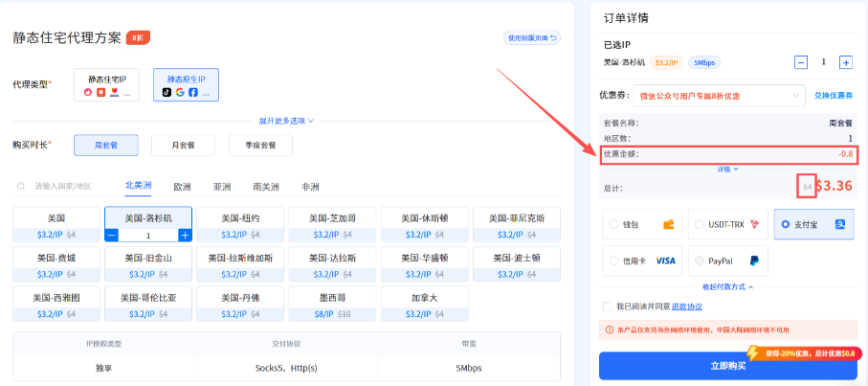Switch to 南美洲 tab
Image resolution: width=868 pixels, height=386 pixels.
(266, 187)
